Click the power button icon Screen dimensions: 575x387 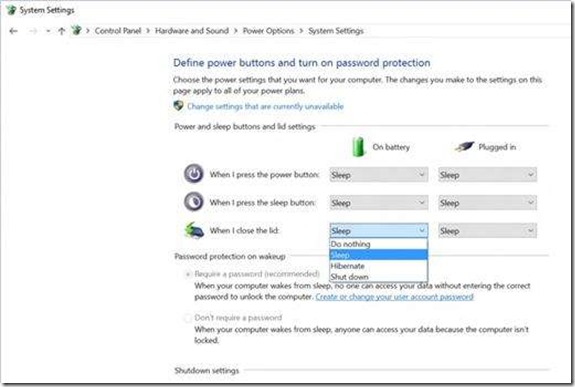click(194, 174)
